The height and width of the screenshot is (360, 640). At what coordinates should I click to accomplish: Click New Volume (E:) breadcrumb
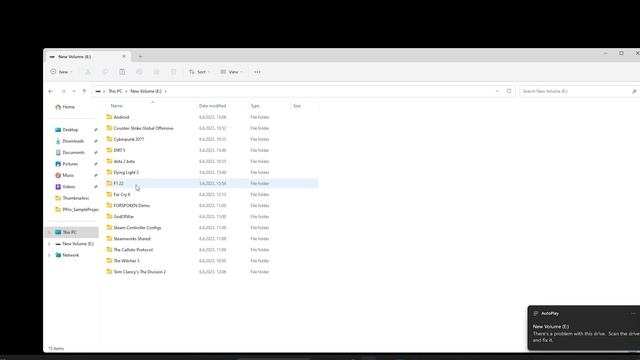[146, 91]
